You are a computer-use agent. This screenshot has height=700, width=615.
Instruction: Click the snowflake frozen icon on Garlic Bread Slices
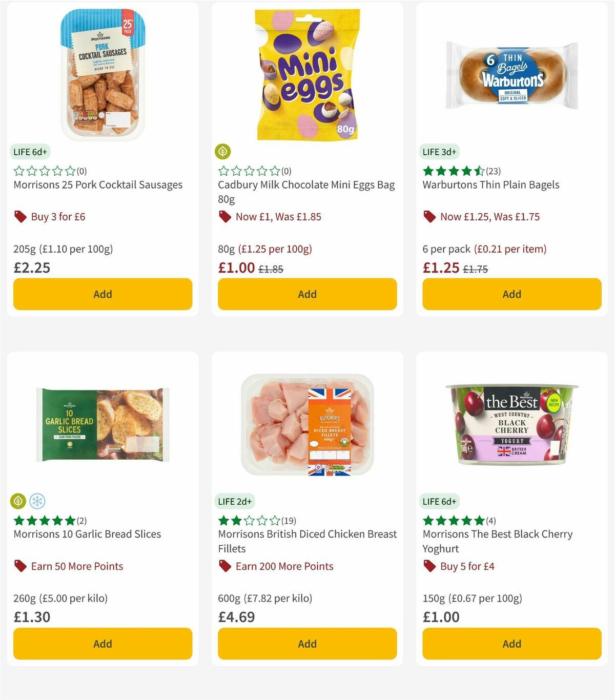point(37,501)
